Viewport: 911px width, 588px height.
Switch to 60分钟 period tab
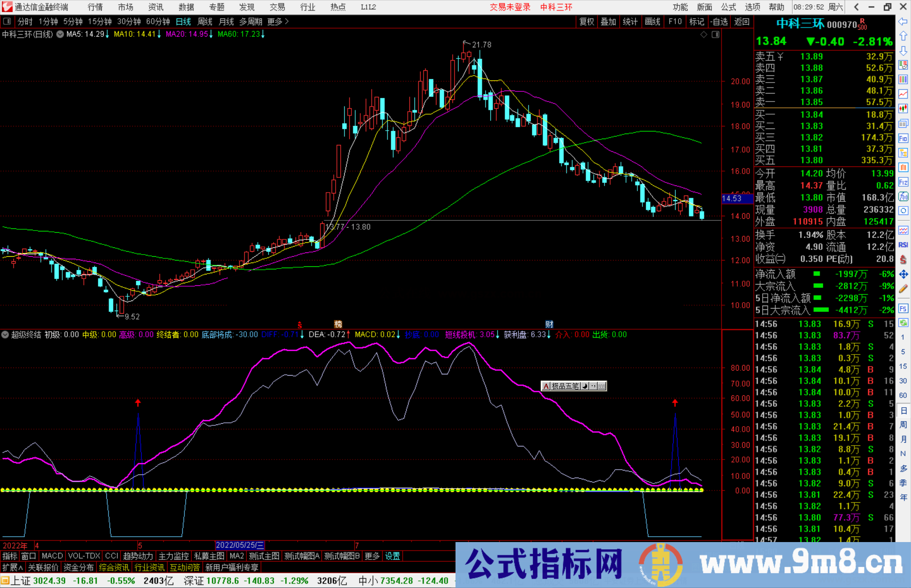coord(158,21)
